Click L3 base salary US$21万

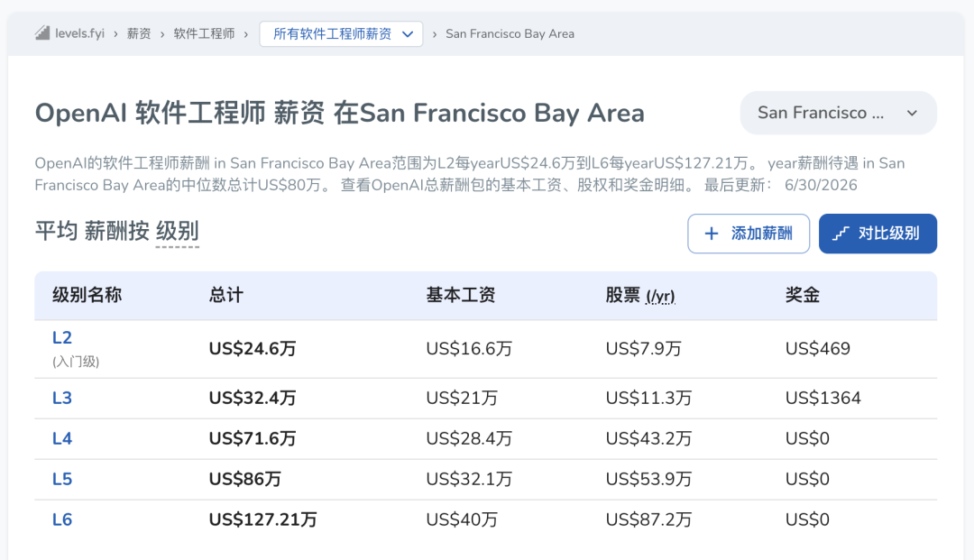pyautogui.click(x=462, y=398)
